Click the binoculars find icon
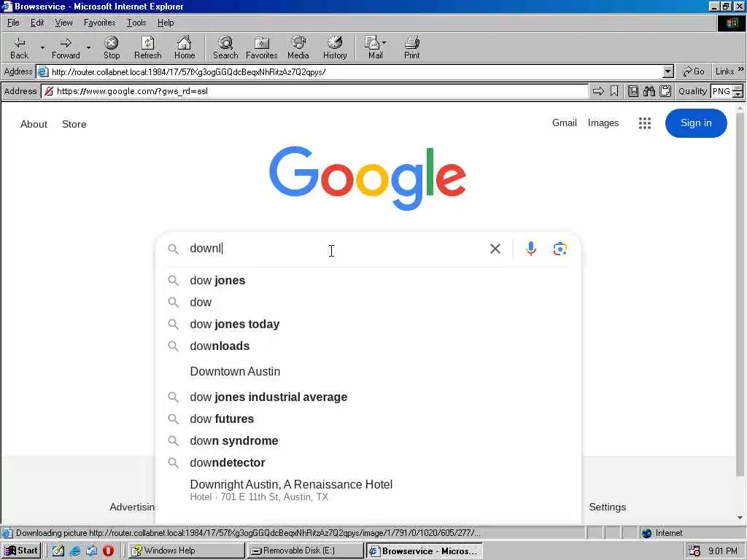 [649, 91]
